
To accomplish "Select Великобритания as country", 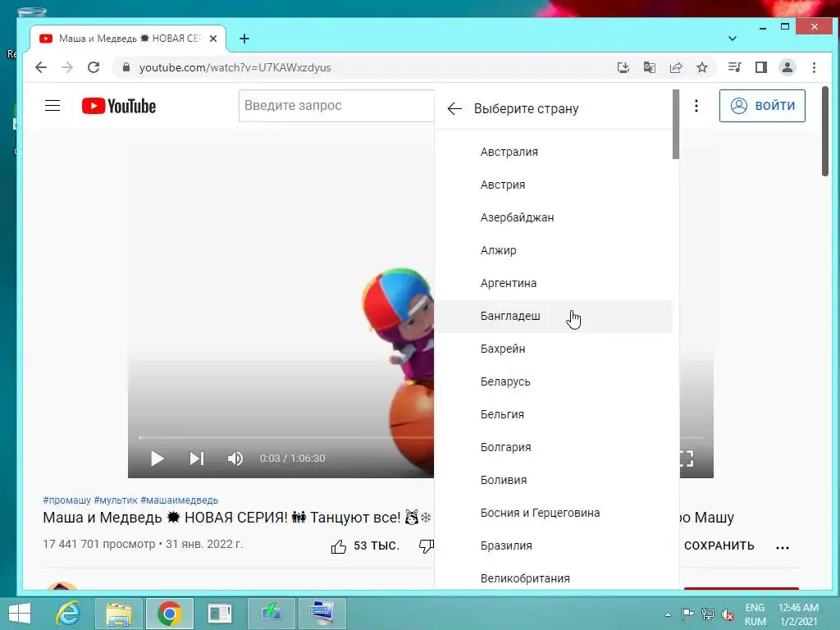I will click(x=554, y=578).
